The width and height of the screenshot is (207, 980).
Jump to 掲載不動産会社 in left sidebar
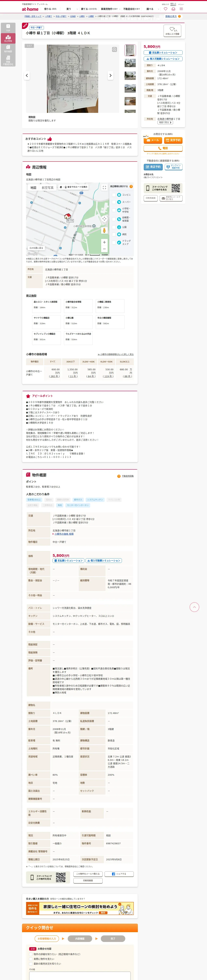8,60
